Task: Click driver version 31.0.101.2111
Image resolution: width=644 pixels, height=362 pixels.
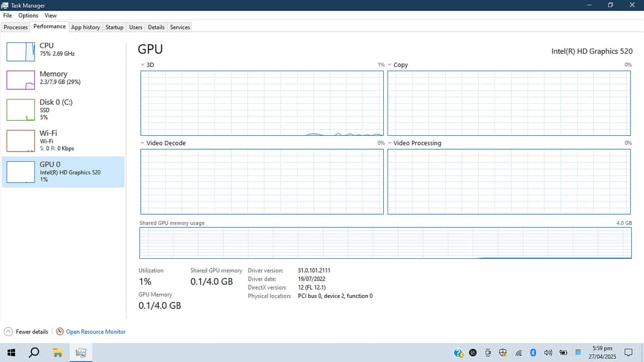Action: click(x=314, y=270)
